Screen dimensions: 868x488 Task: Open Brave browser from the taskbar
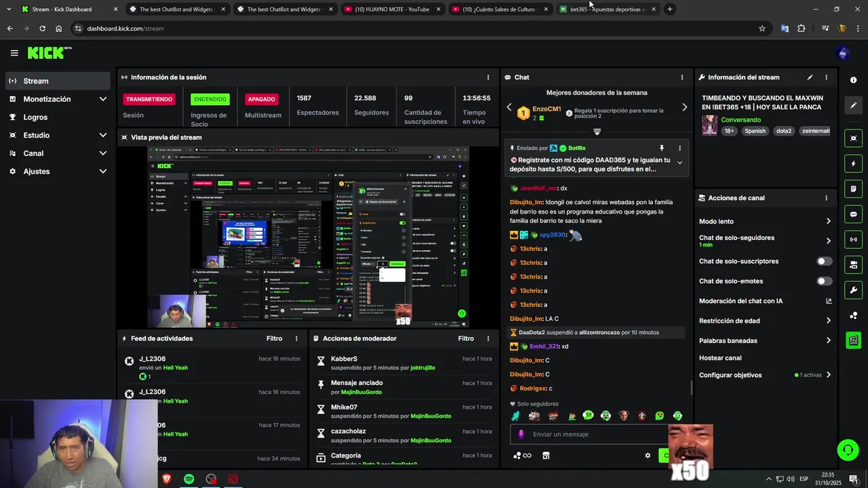pos(167,479)
